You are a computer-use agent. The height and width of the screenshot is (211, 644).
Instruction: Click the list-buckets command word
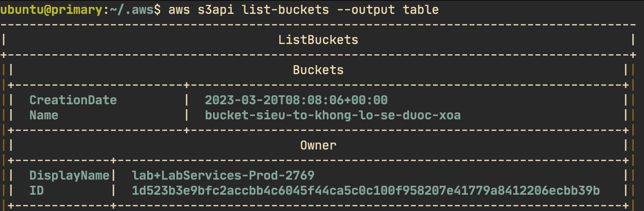pos(285,10)
